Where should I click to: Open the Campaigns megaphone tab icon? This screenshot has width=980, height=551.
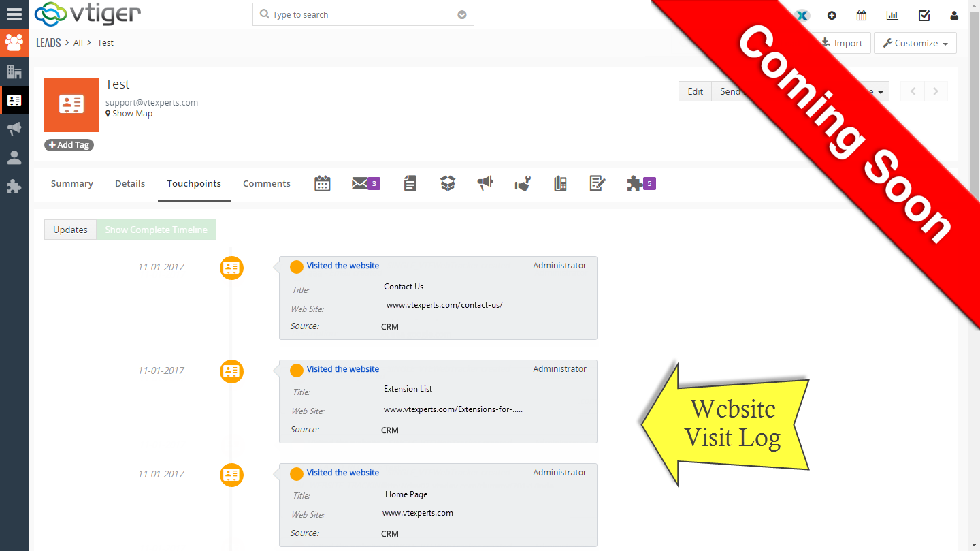pos(485,183)
